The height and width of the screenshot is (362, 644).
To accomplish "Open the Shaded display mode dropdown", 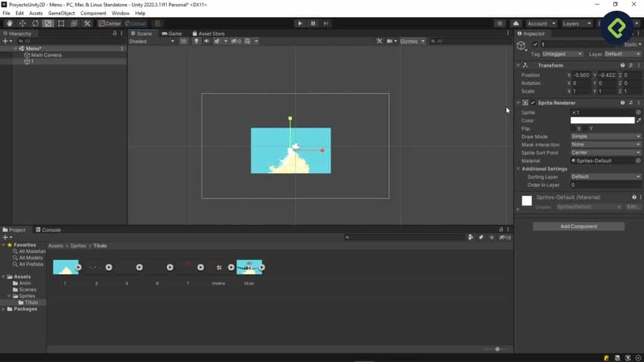I will click(151, 41).
